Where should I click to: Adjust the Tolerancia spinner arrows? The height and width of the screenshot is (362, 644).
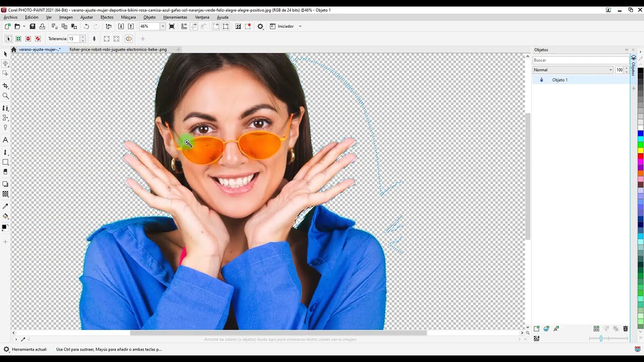[83, 39]
